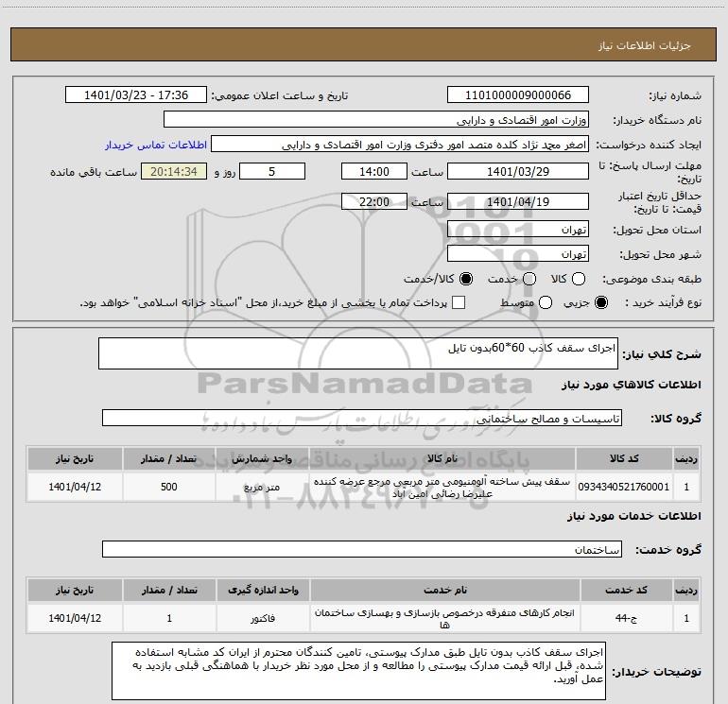Click the واحد شمارش column header

pyautogui.click(x=262, y=458)
